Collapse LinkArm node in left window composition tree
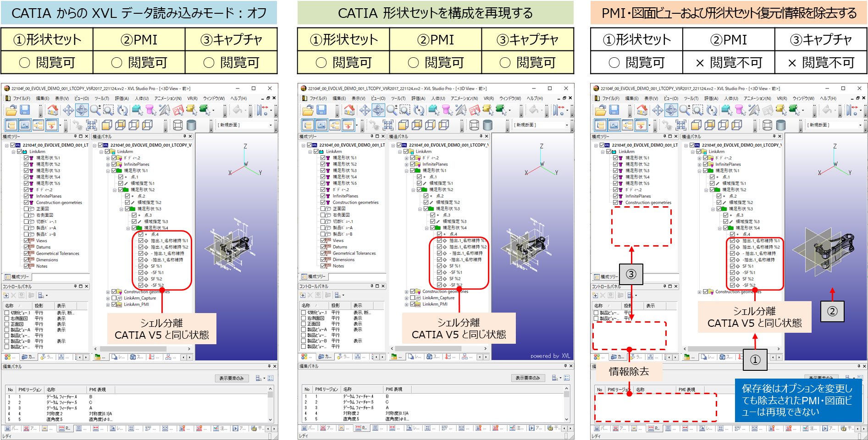 click(13, 152)
